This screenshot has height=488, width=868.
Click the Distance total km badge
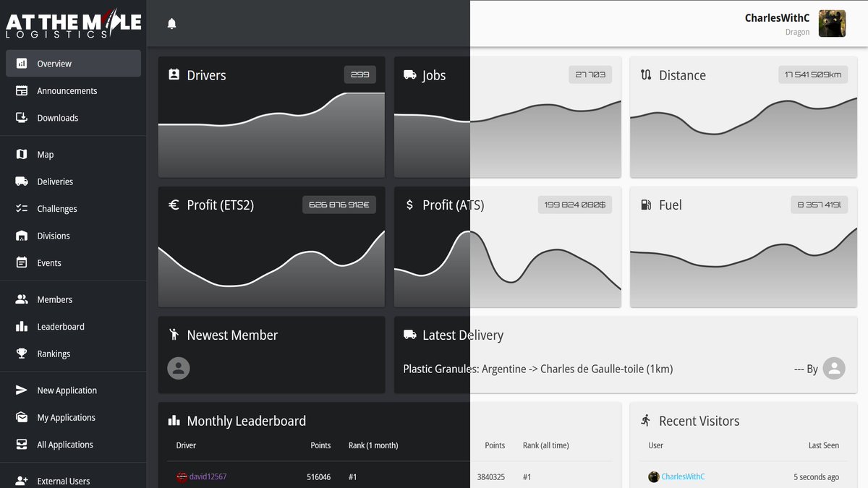[x=813, y=74]
